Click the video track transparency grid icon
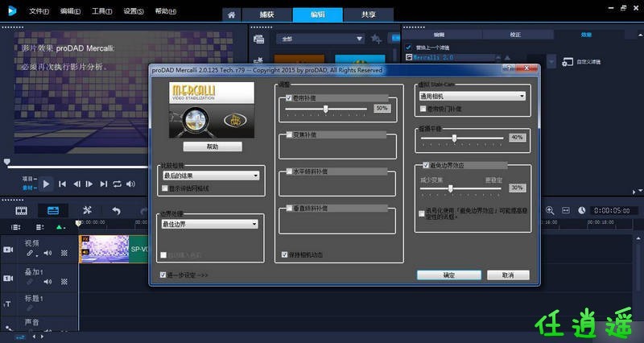644x343 pixels. point(64,253)
